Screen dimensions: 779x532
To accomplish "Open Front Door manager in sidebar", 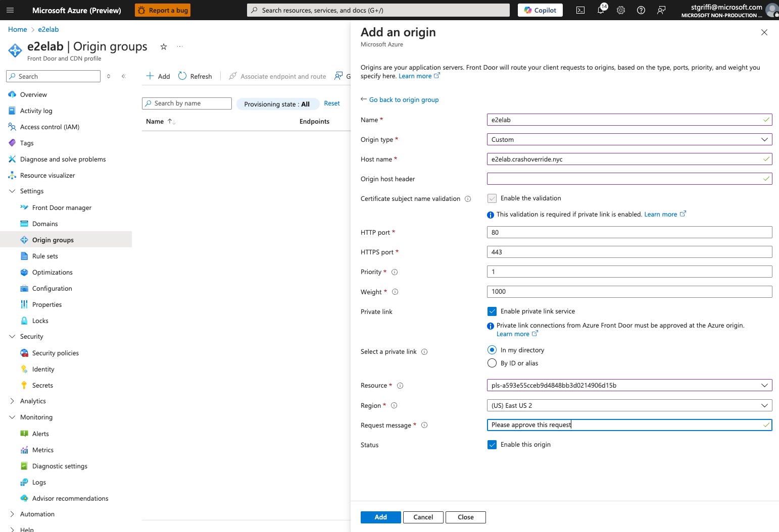I will click(62, 207).
